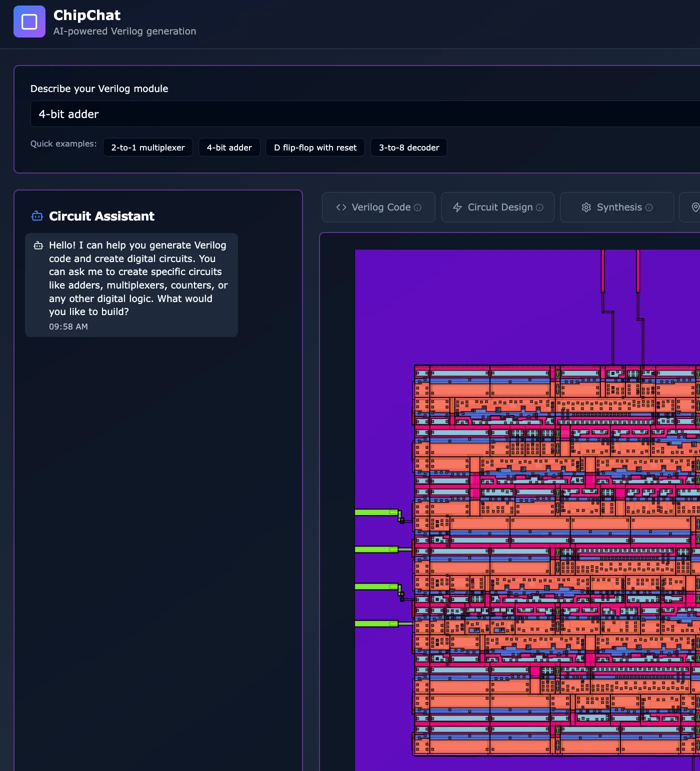Switch to the Circuit Design tab
The width and height of the screenshot is (700, 771).
[497, 207]
